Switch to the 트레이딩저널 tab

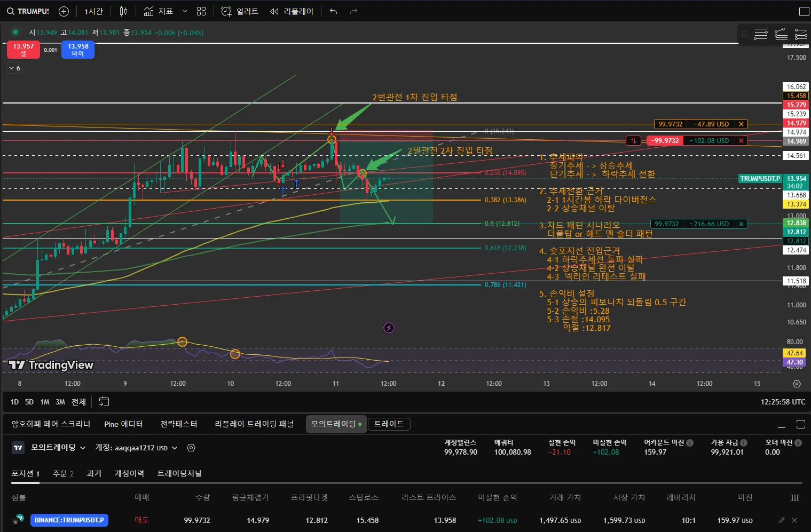pos(179,474)
